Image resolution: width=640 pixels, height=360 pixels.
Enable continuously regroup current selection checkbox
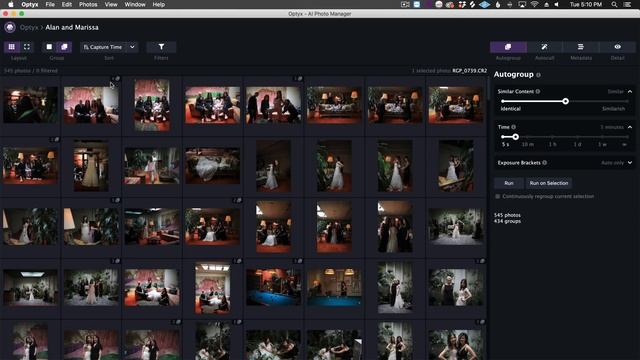pyautogui.click(x=498, y=196)
